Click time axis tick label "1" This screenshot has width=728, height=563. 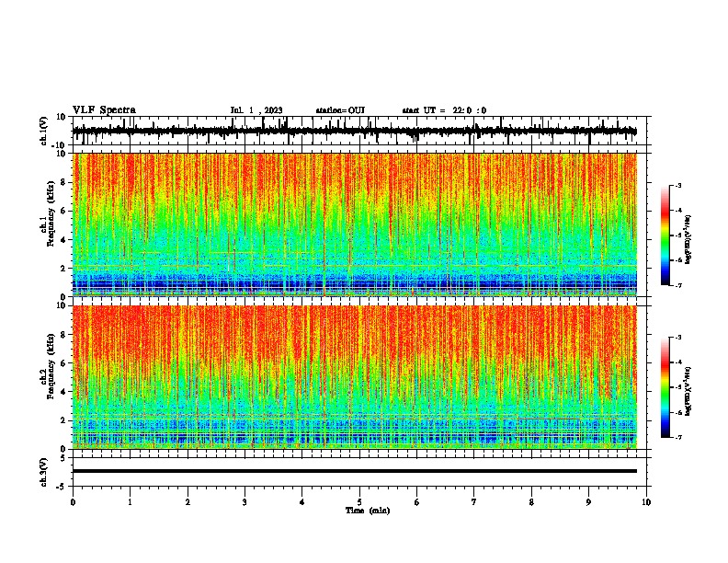click(130, 502)
